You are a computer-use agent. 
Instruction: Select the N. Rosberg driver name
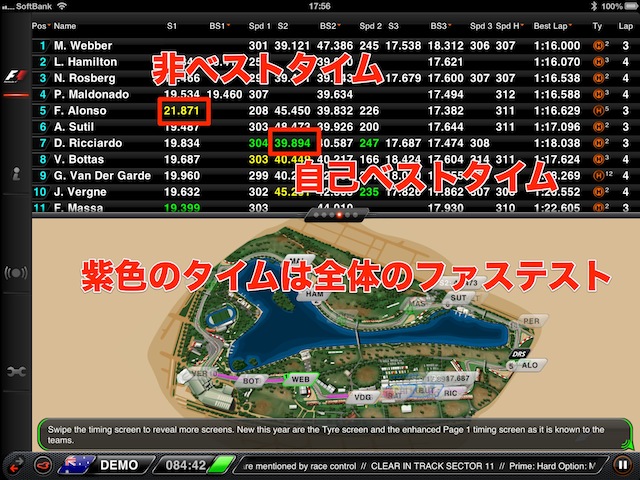84,78
